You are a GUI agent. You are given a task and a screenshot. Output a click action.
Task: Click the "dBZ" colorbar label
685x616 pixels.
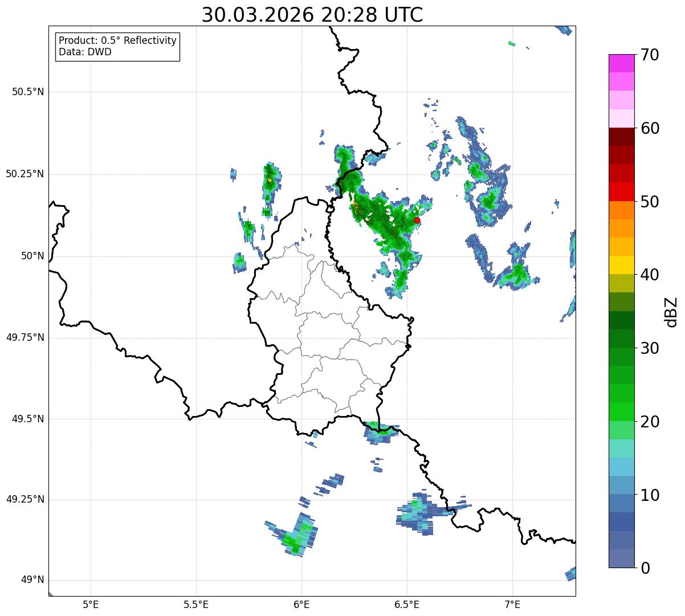click(672, 312)
